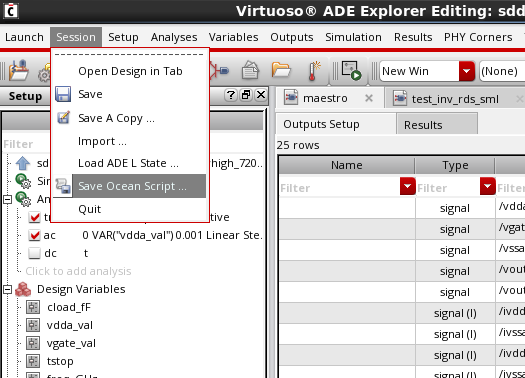
Task: Open the Type filter dropdown arrow
Action: [487, 186]
